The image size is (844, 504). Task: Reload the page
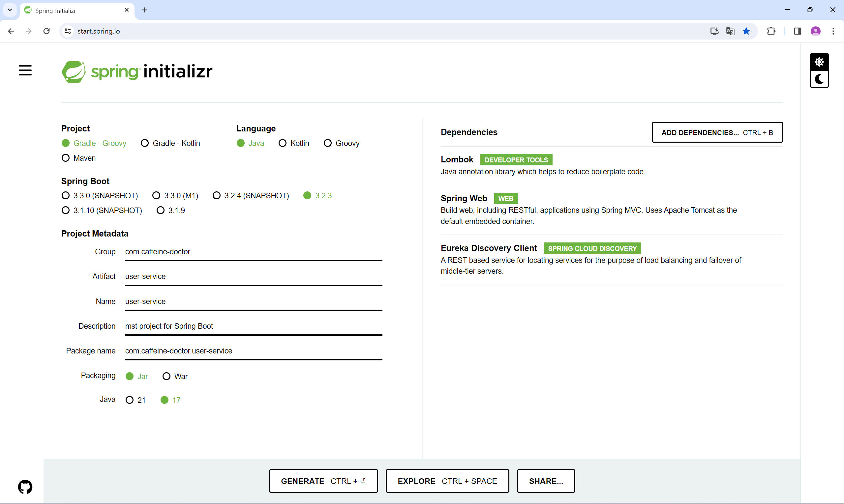tap(46, 31)
